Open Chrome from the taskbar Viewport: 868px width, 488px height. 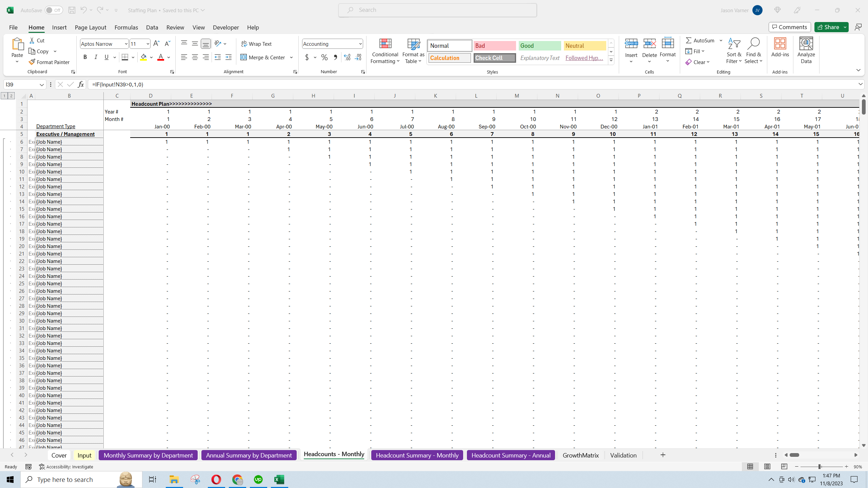pyautogui.click(x=237, y=480)
